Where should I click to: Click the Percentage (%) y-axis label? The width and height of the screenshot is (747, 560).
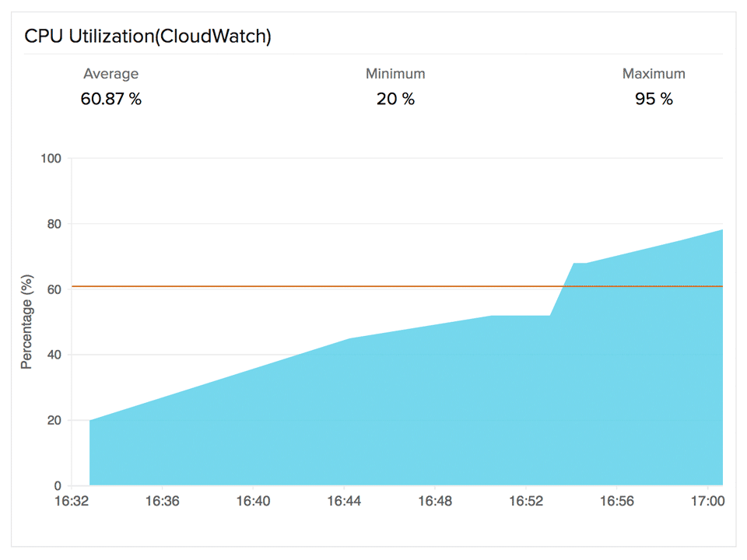tap(27, 321)
